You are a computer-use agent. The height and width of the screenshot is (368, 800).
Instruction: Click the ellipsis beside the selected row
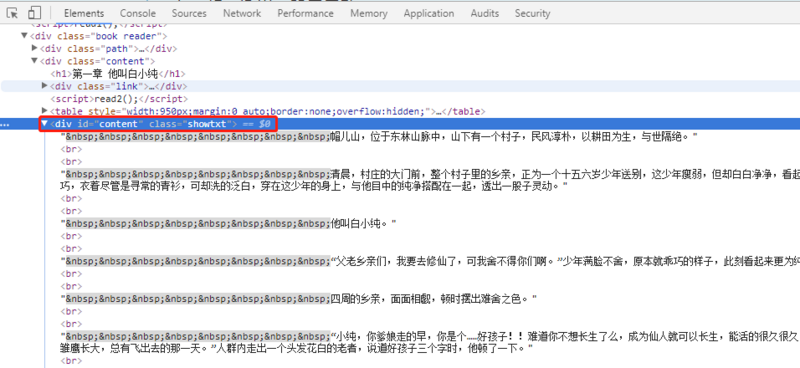tap(6, 125)
